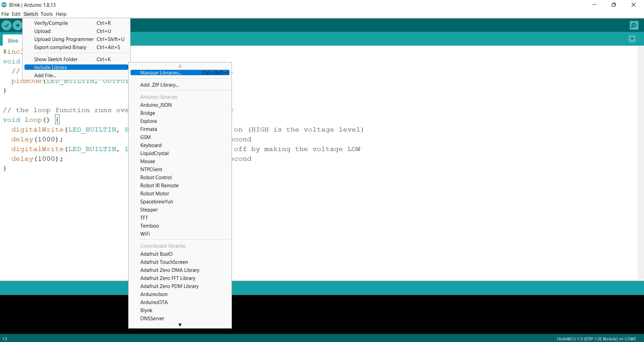Include Adafruit Zero DMA Library

(x=180, y=270)
